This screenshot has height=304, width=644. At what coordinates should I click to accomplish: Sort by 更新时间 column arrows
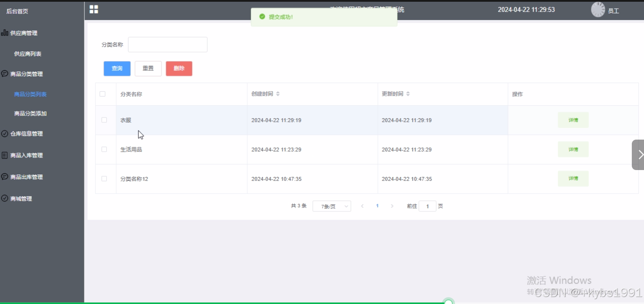tap(408, 94)
